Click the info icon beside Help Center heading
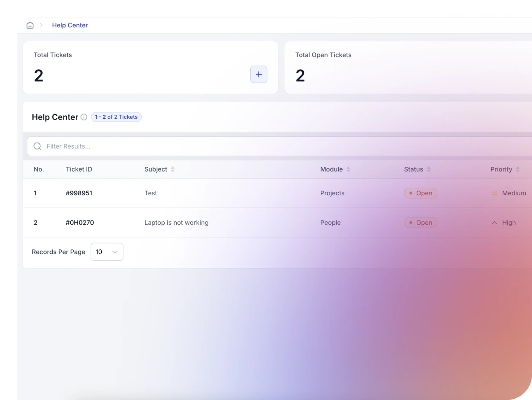This screenshot has width=532, height=400. click(x=84, y=117)
